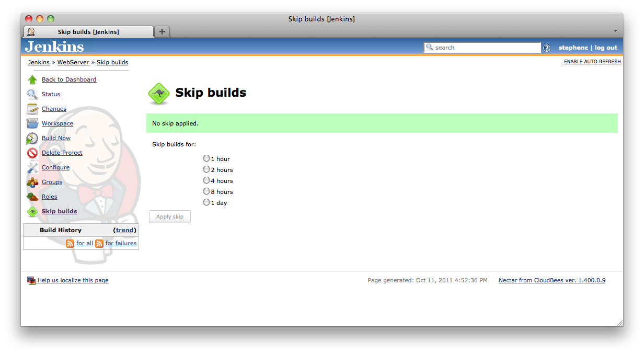Click the Apply skip button
Image resolution: width=644 pixels, height=355 pixels.
coord(170,216)
